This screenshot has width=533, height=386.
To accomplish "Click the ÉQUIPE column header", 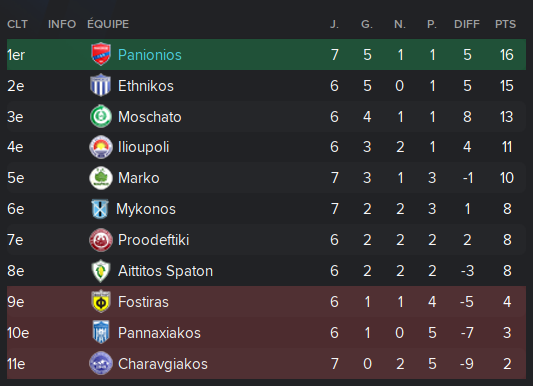I will (108, 24).
